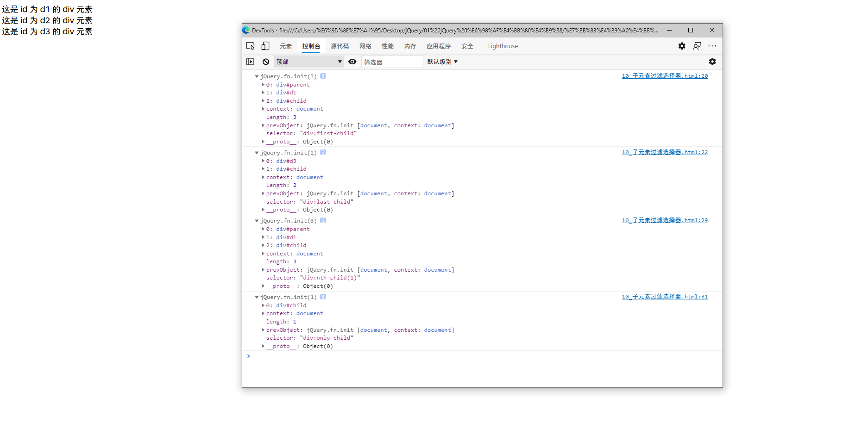Image resolution: width=868 pixels, height=429 pixels.
Task: Open the 顶部 context dropdown
Action: click(309, 62)
